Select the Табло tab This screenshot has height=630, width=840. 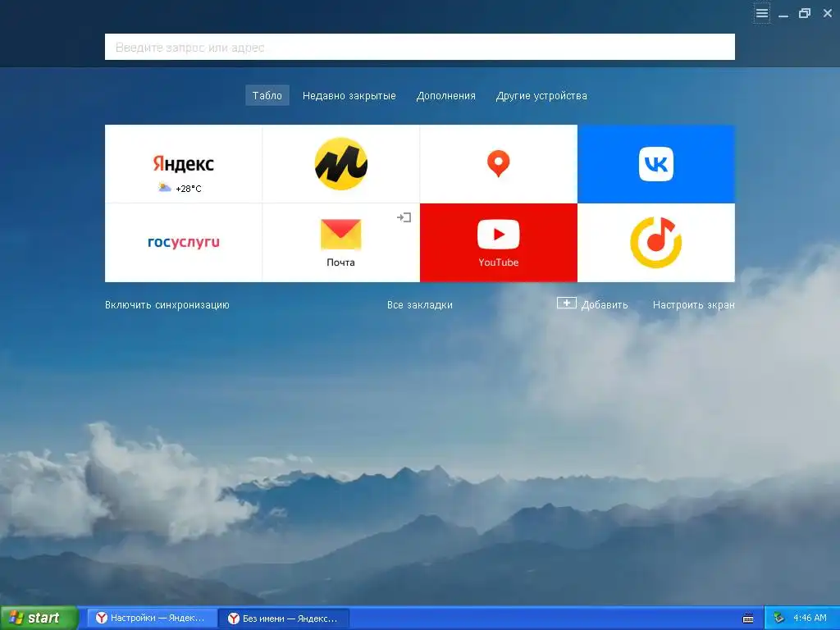point(267,95)
